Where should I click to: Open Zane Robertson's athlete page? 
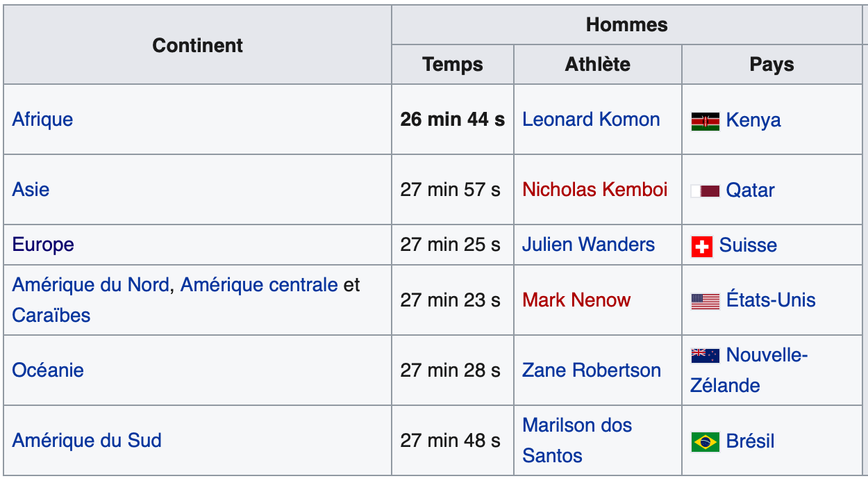[592, 370]
